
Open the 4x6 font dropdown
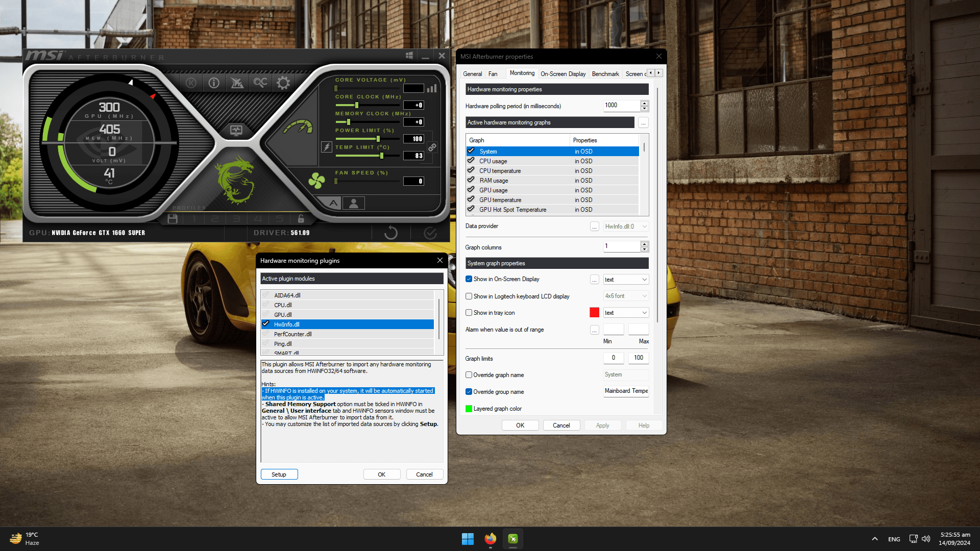tap(626, 296)
